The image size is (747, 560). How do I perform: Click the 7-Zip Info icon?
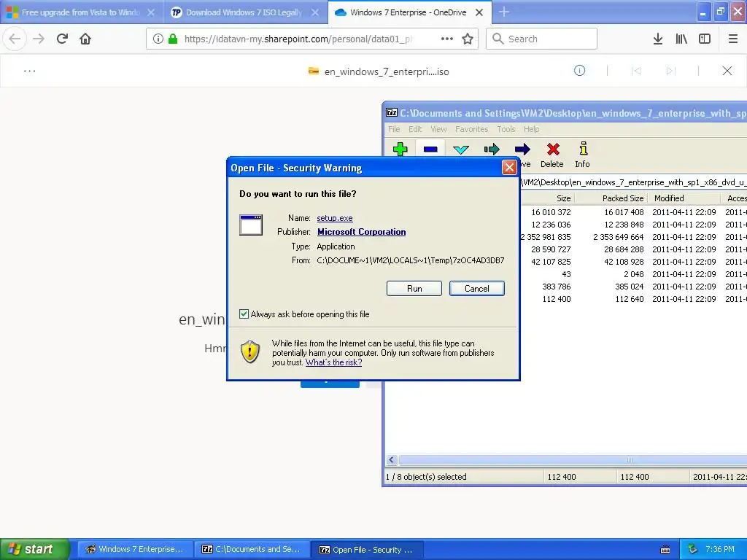[583, 149]
